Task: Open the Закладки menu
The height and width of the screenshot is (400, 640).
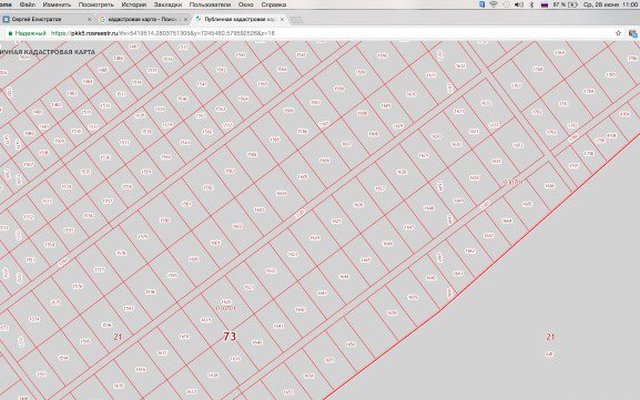Action: point(168,5)
